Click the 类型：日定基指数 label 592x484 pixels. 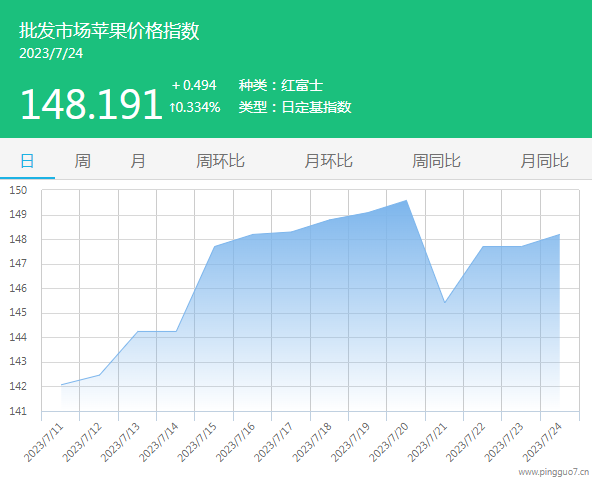pyautogui.click(x=295, y=107)
